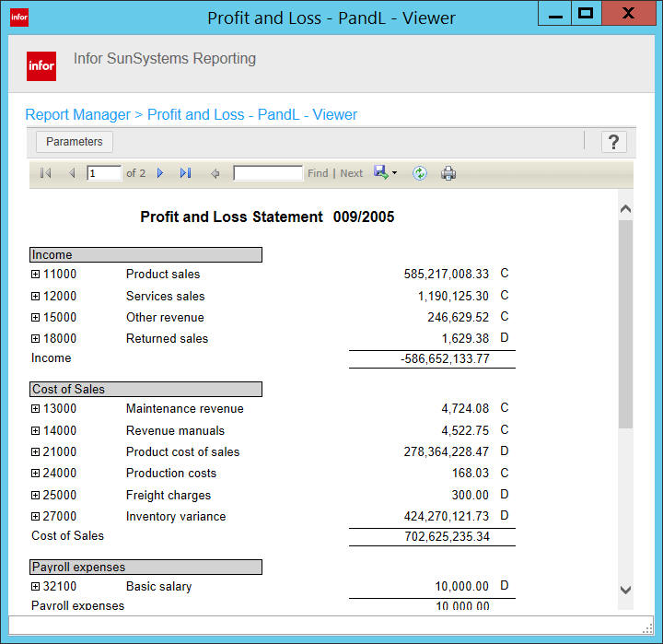Select the Income section header
The height and width of the screenshot is (644, 663).
(x=145, y=254)
